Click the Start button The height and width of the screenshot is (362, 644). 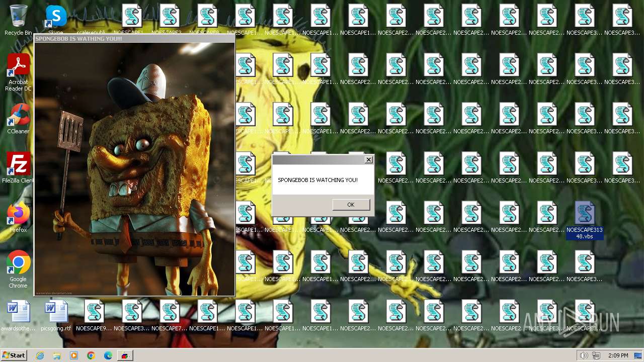click(14, 355)
